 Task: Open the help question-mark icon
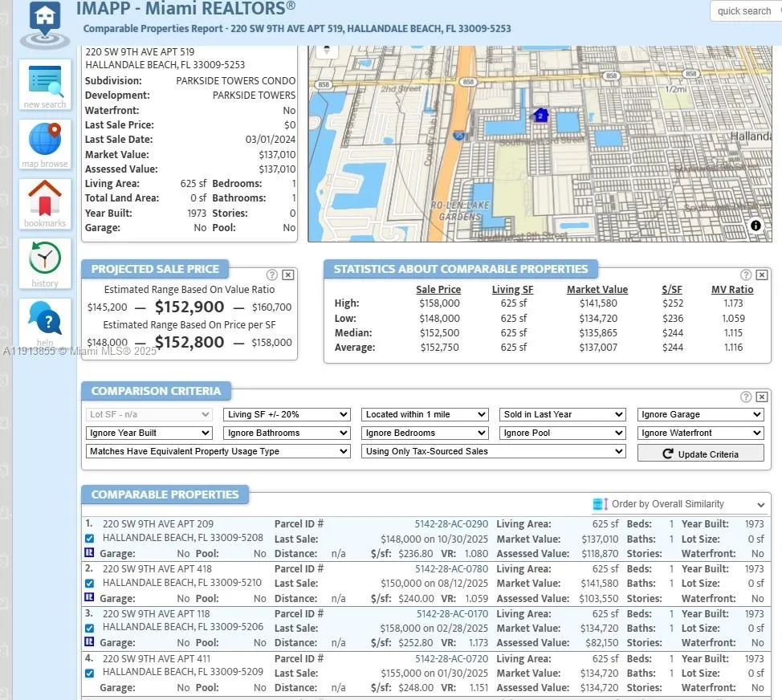click(x=45, y=321)
